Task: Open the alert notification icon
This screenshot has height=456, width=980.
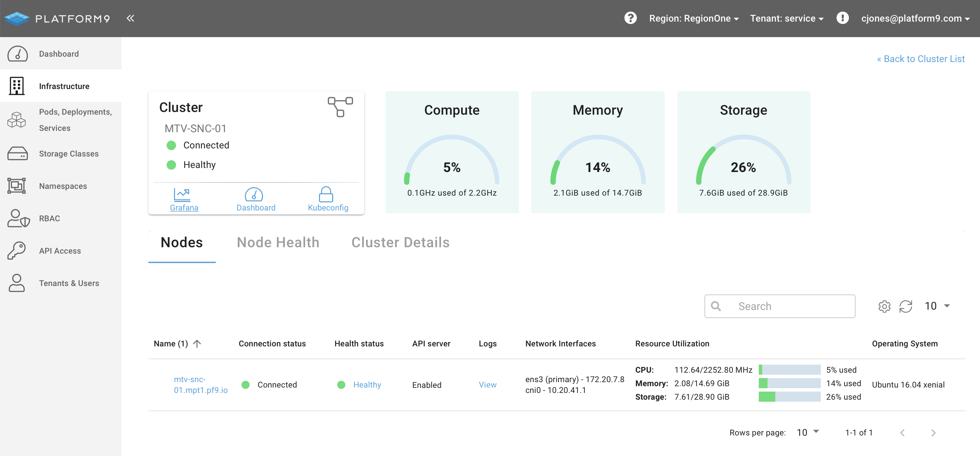Action: pyautogui.click(x=842, y=18)
